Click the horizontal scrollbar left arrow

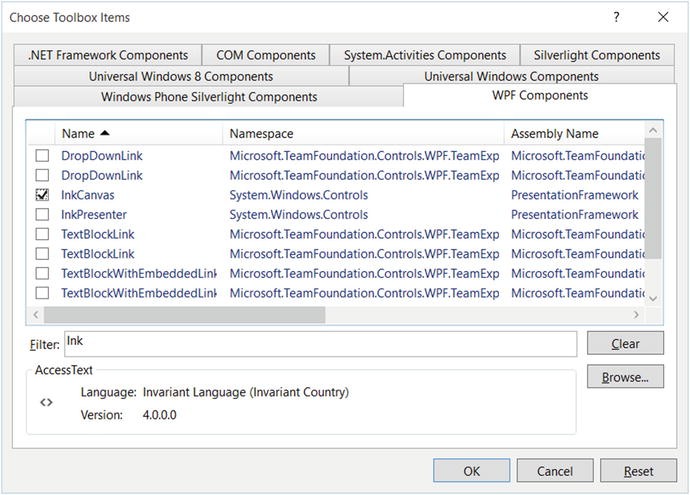(x=36, y=315)
